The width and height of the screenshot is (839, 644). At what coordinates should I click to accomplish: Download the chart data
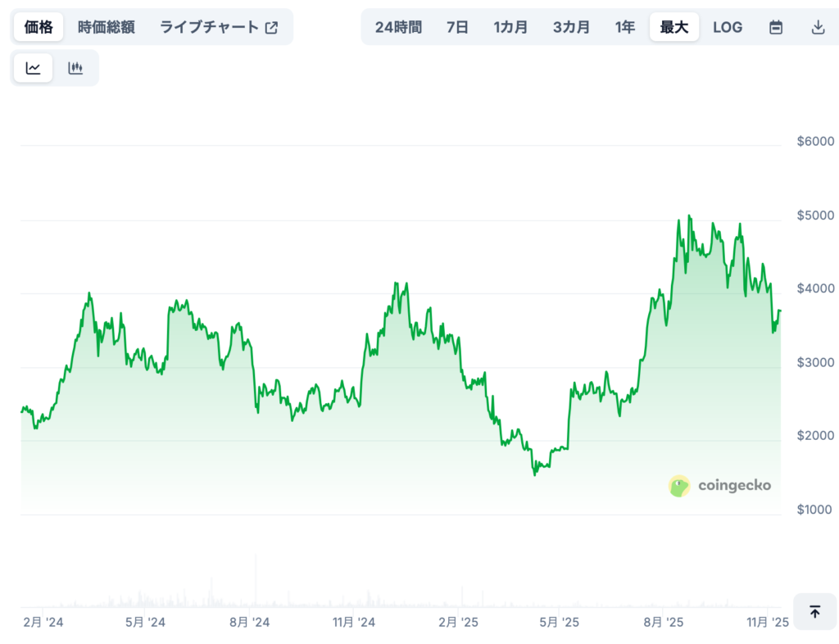818,26
